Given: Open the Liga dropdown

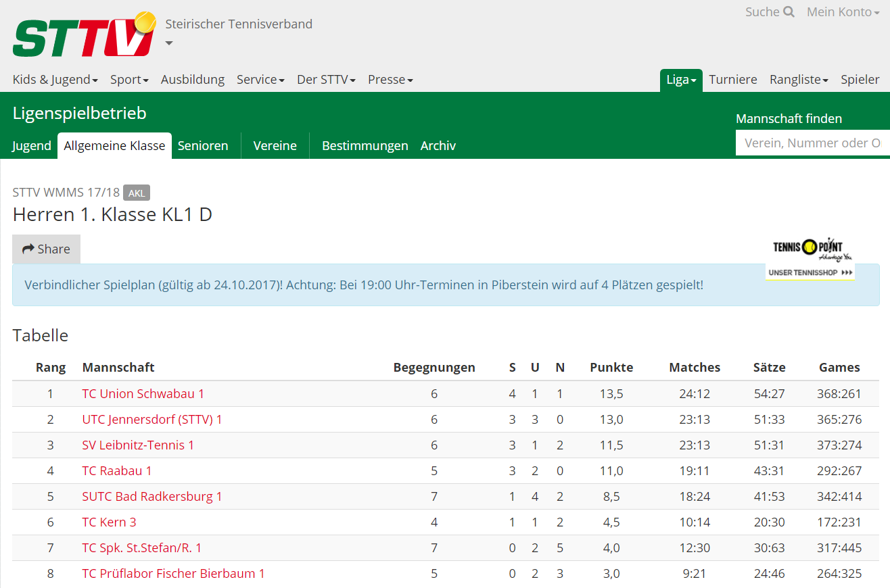Looking at the screenshot, I should [x=681, y=80].
